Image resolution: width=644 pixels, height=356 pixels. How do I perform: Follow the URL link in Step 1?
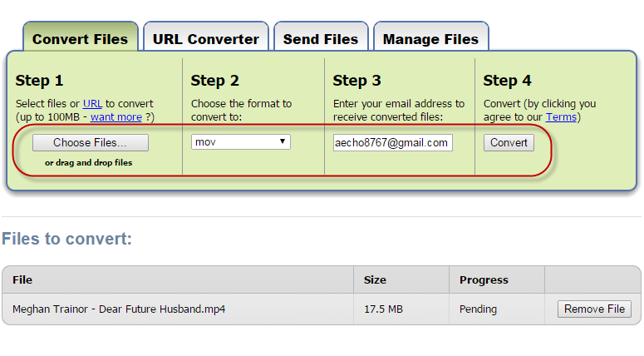click(92, 104)
